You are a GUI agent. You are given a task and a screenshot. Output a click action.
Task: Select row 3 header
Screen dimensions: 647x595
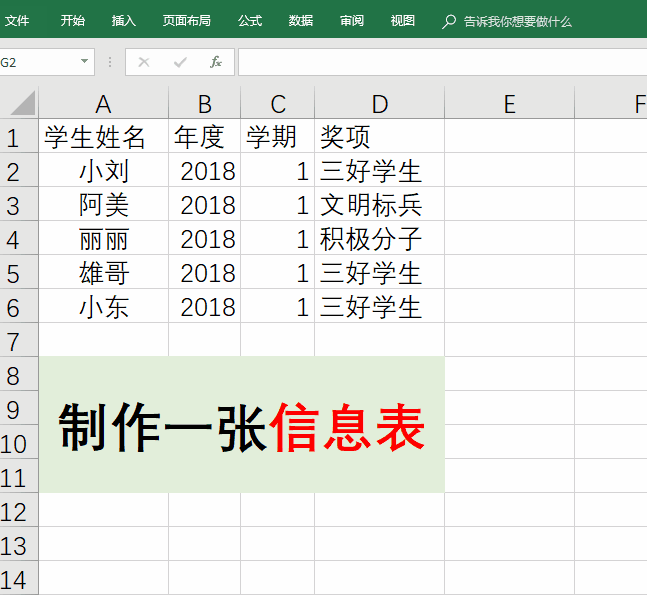tap(19, 204)
